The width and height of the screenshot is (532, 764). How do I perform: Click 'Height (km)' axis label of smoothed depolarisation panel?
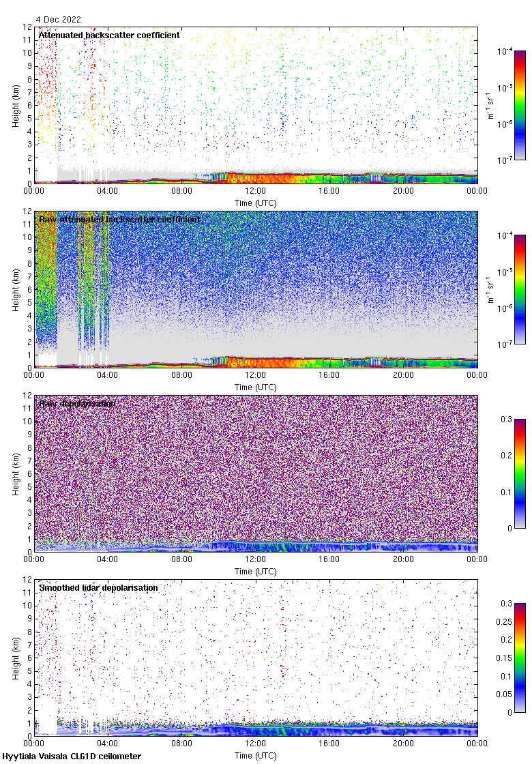tap(16, 658)
